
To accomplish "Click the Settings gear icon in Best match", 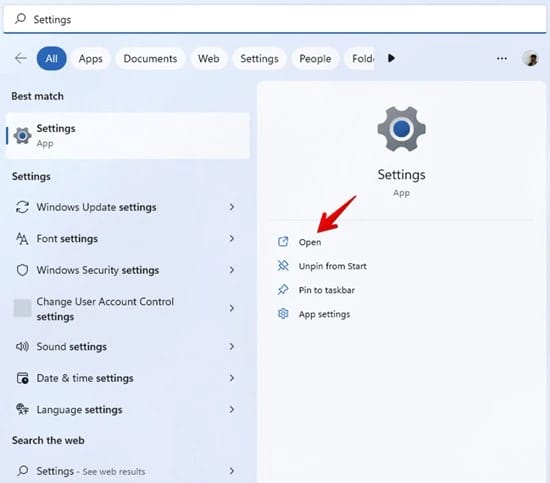I will [22, 135].
